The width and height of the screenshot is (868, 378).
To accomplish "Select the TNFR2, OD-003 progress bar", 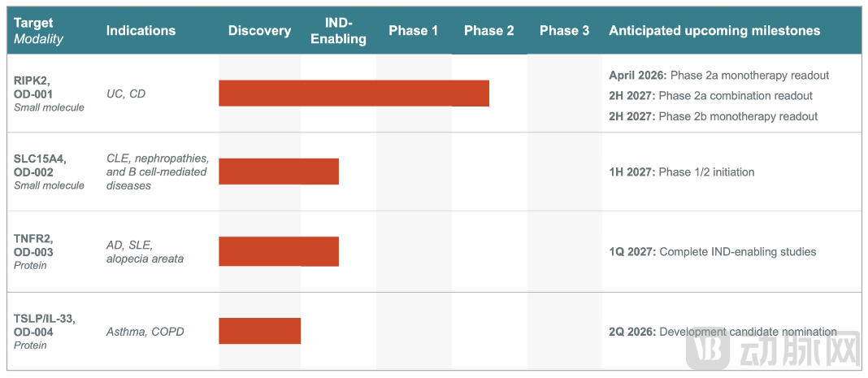I will click(x=279, y=251).
